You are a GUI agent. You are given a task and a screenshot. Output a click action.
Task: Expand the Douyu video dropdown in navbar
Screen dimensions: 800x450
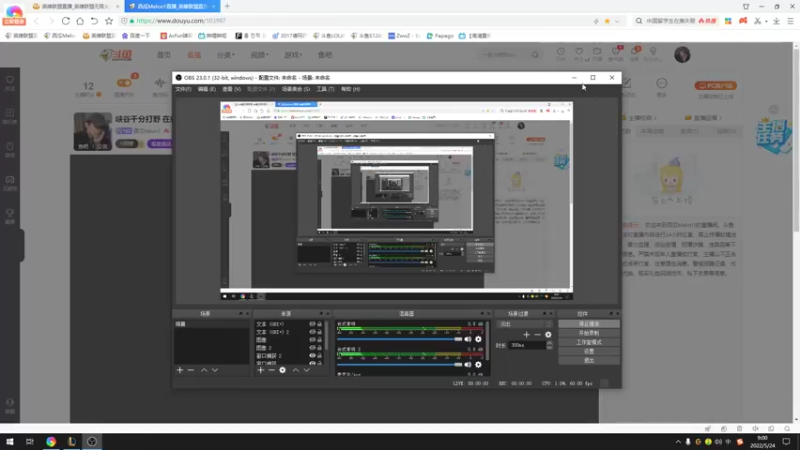point(259,55)
